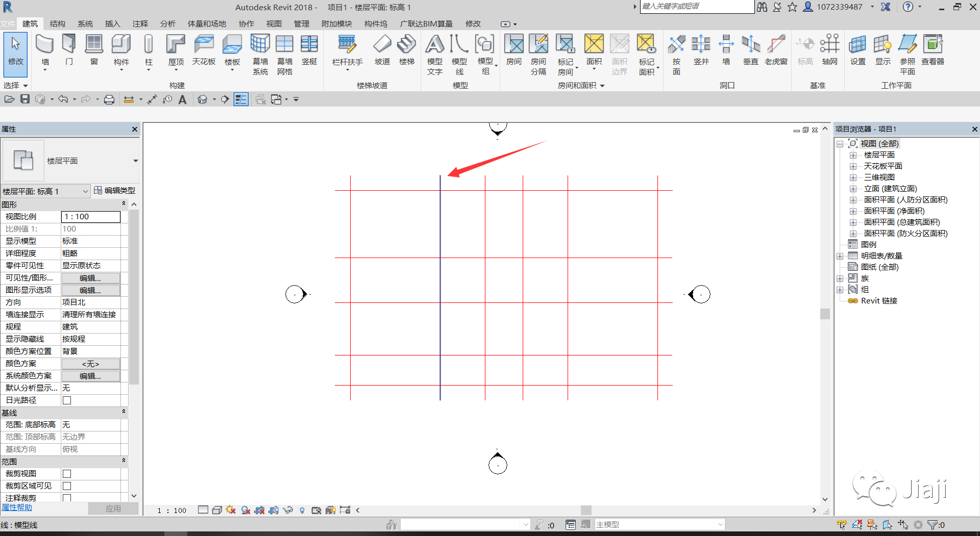Screen dimensions: 980x536
Task: Choose the 模型文字 model text tool
Action: (435, 55)
